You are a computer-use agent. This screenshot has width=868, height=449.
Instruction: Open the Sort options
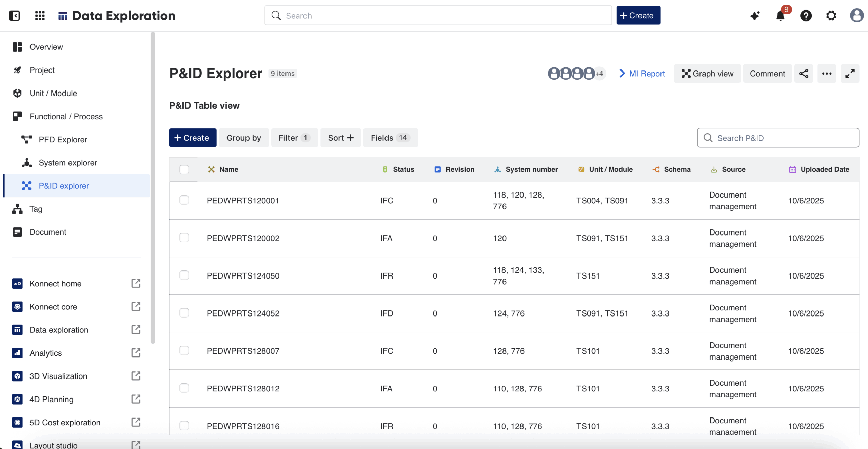click(340, 138)
